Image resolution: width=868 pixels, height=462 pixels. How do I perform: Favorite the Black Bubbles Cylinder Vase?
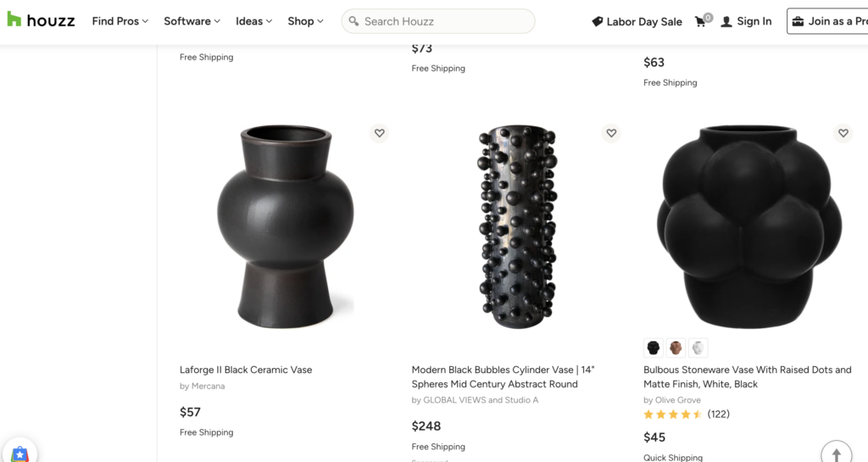[611, 133]
